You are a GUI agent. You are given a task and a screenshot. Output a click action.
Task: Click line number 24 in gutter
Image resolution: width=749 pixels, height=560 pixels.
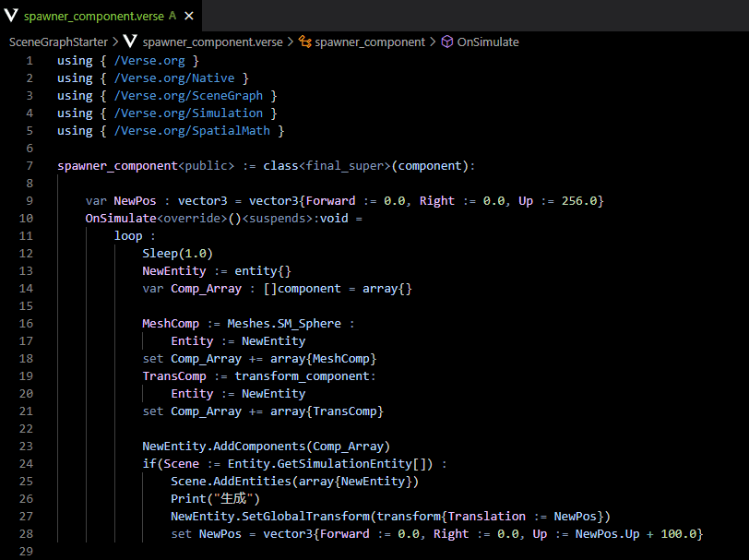26,463
